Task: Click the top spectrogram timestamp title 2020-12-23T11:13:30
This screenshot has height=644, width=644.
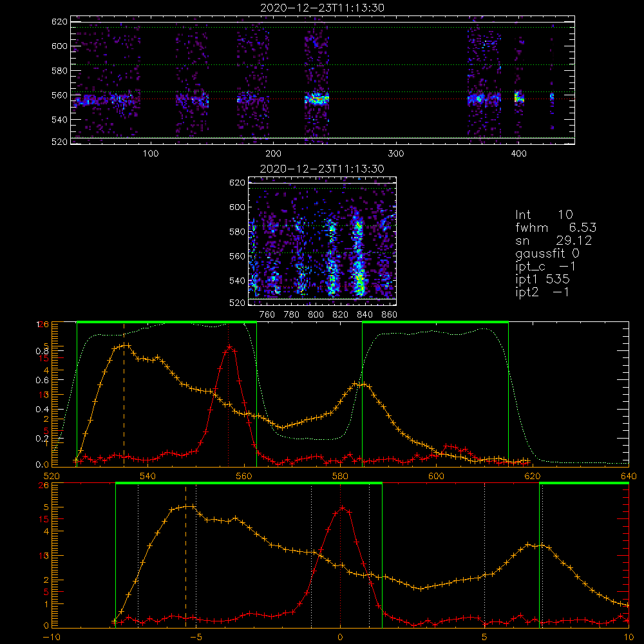Action: [x=322, y=8]
